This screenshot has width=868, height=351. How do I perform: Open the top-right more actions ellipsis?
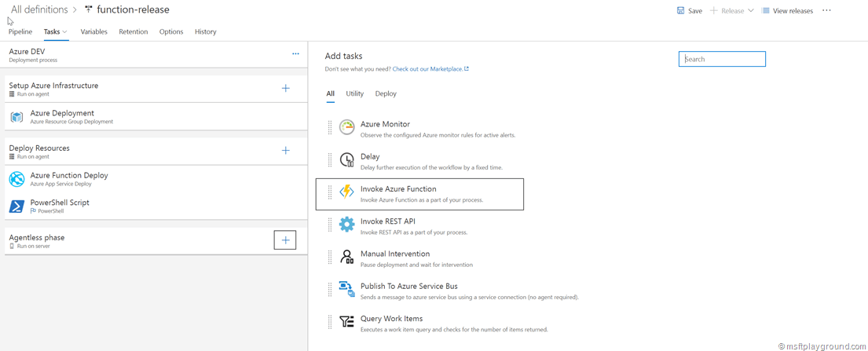coord(826,10)
